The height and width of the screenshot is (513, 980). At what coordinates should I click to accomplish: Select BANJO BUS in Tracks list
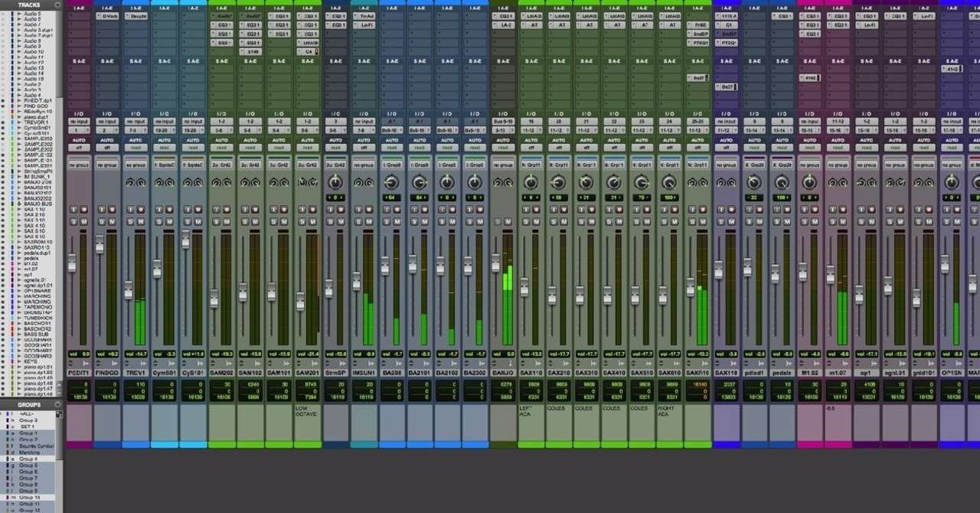tap(38, 204)
